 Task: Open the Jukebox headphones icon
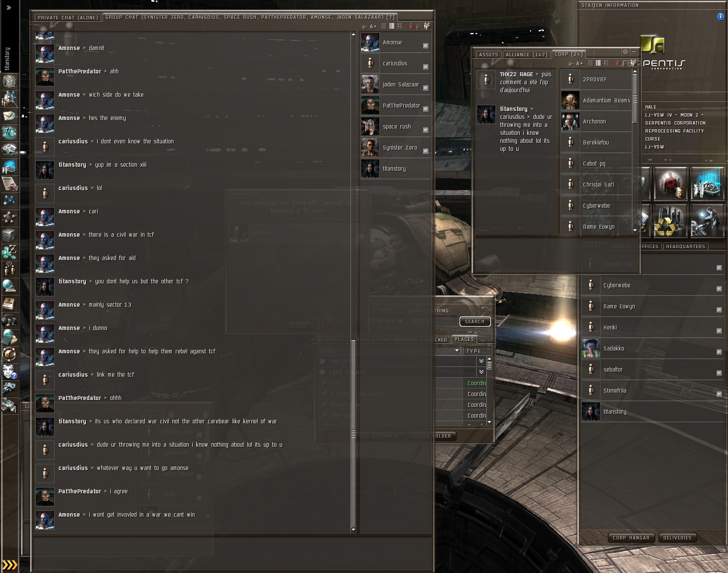click(x=9, y=320)
